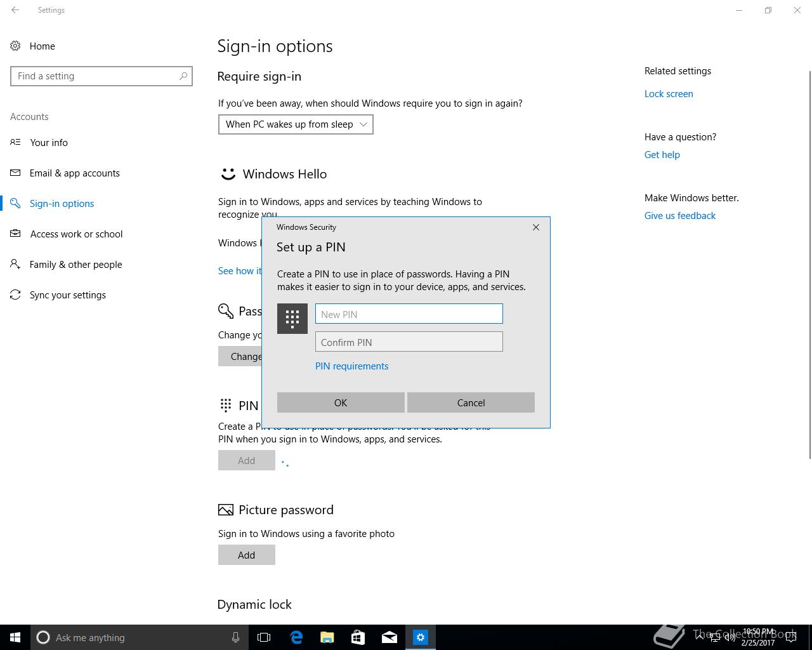Select Sign-in options in the sidebar

[x=62, y=203]
